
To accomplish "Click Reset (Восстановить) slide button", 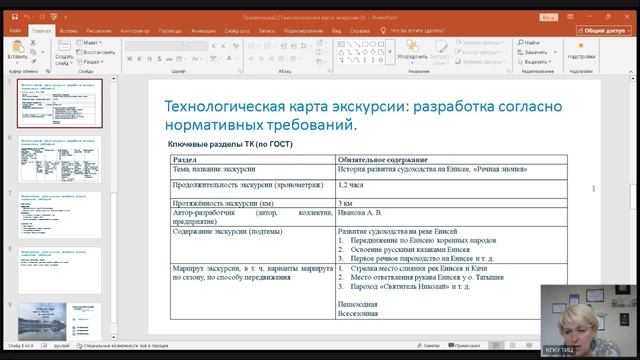I will coord(96,52).
